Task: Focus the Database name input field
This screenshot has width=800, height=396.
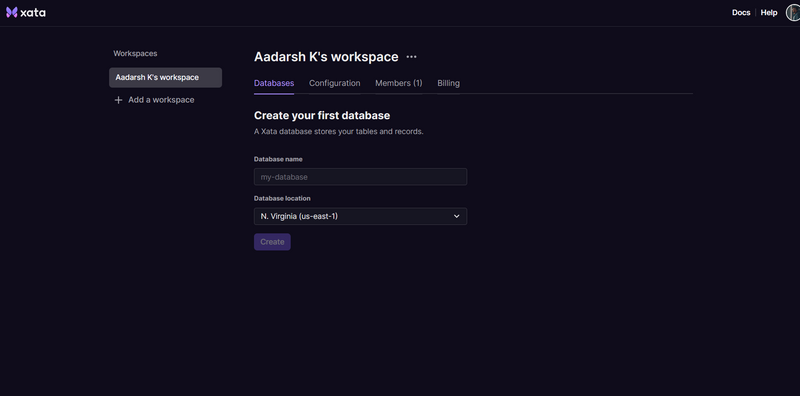Action: pos(360,177)
